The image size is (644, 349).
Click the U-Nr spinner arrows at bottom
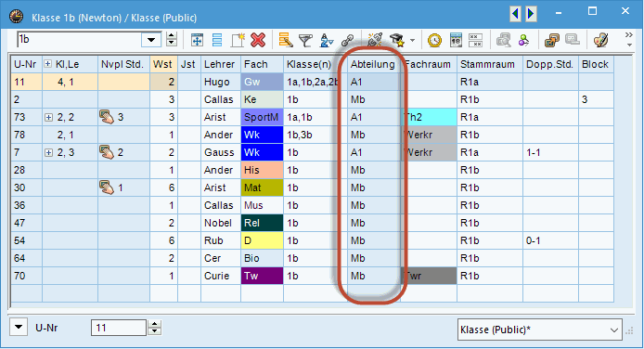[154, 328]
